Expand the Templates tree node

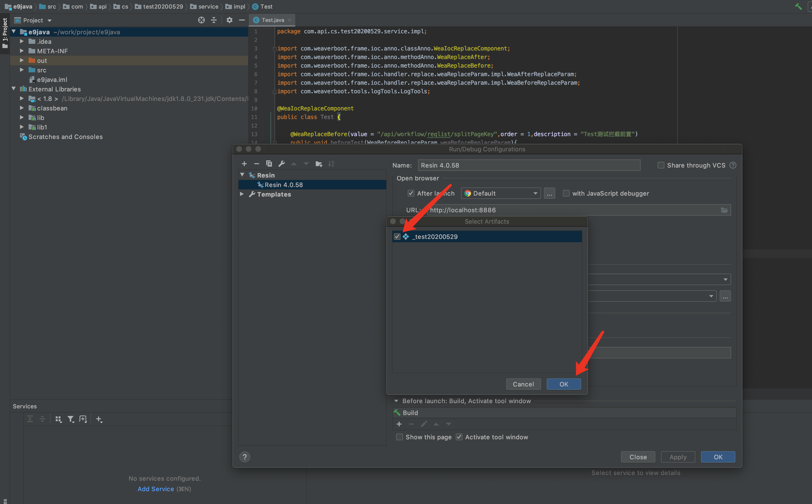pos(242,194)
